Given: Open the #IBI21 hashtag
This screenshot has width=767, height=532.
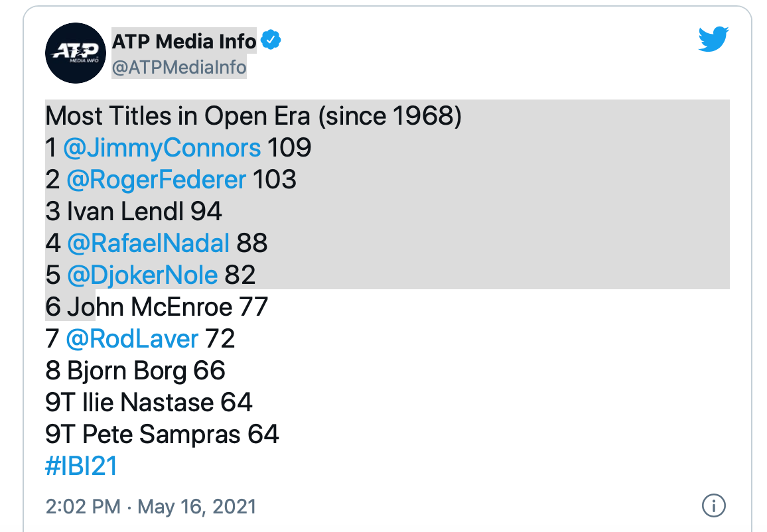Looking at the screenshot, I should 82,466.
